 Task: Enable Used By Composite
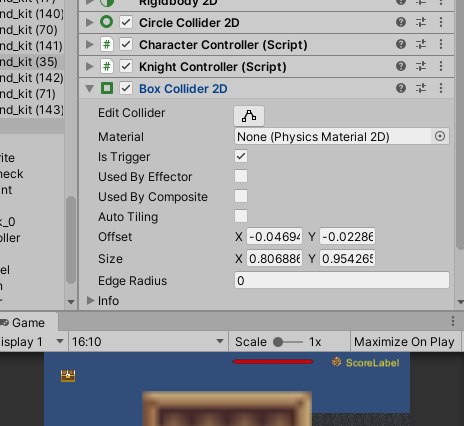[x=241, y=196]
